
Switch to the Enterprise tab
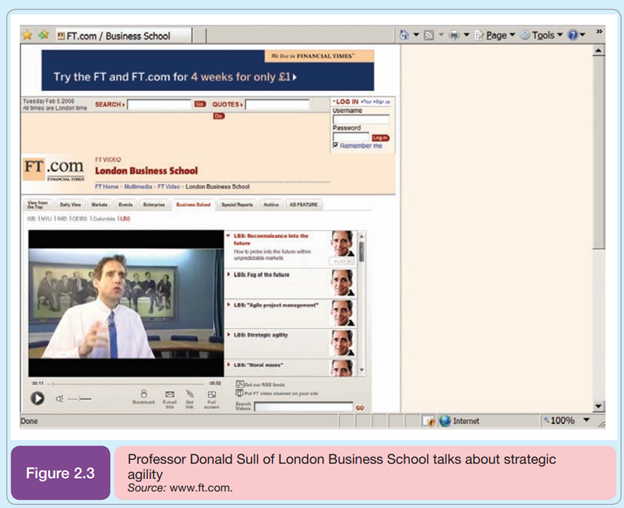tap(154, 204)
